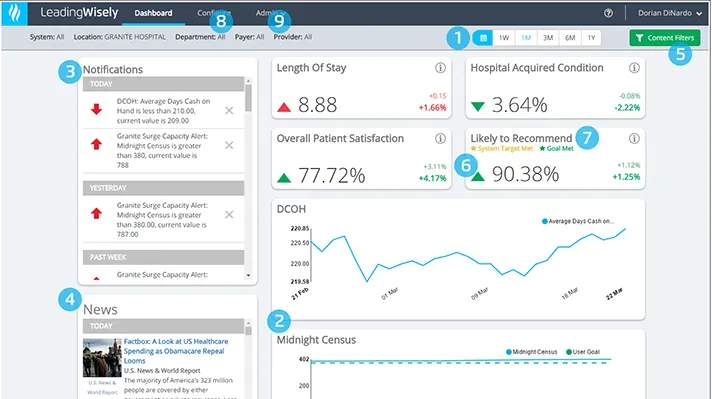Image resolution: width=712 pixels, height=399 pixels.
Task: Open the Admin dropdown menu
Action: click(x=271, y=13)
